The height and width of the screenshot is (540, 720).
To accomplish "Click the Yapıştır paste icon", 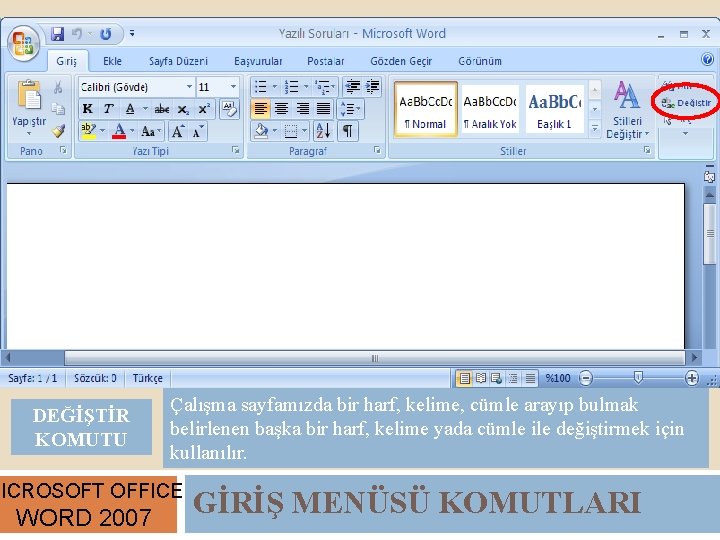I will point(28,95).
